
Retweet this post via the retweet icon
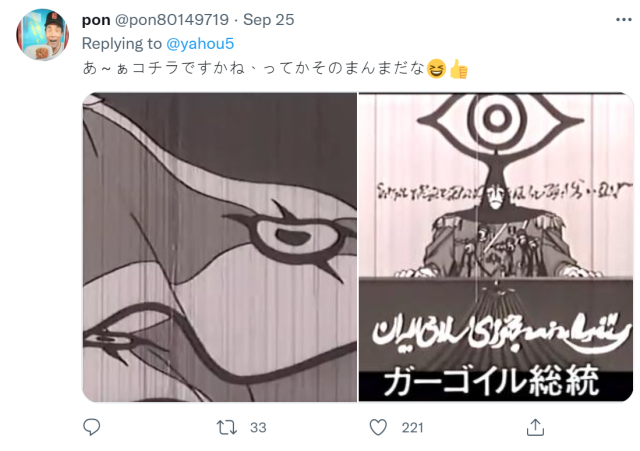227,427
